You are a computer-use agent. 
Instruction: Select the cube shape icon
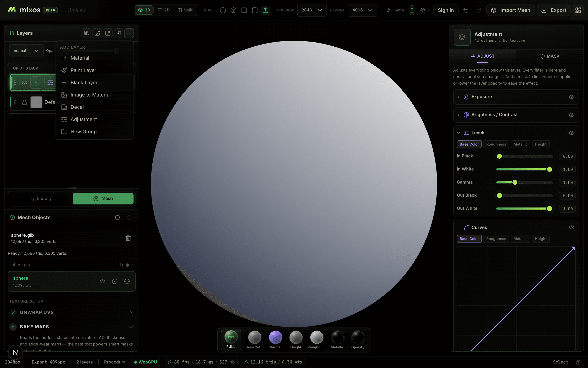[234, 10]
